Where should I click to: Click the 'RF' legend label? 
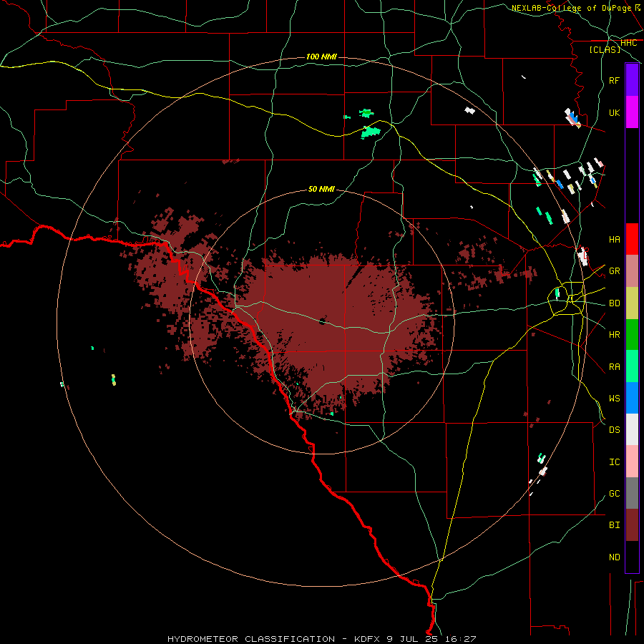tap(615, 80)
